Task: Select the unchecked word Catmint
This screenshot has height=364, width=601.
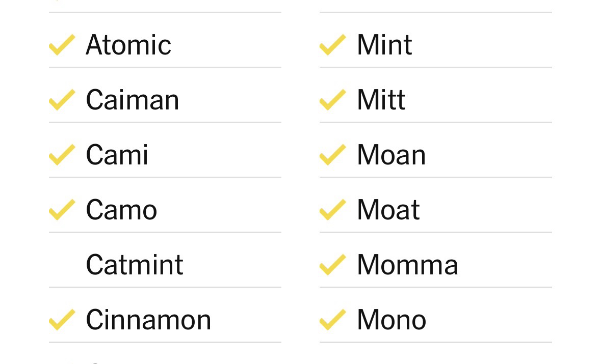Action: click(135, 265)
